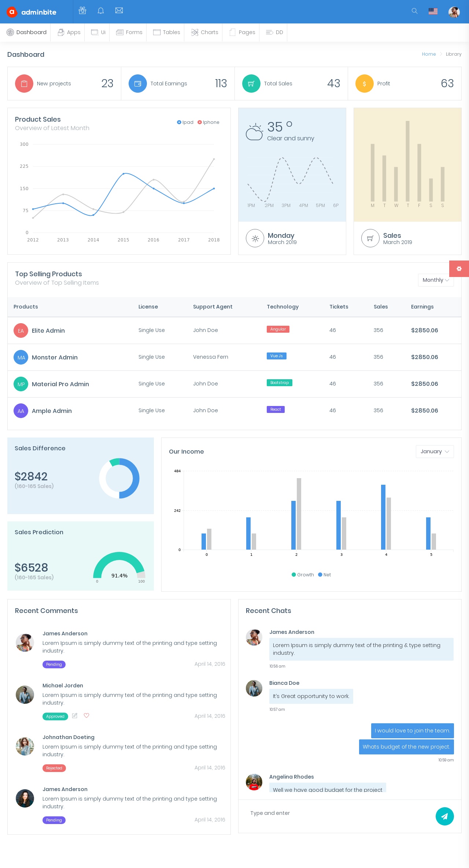Open user profile avatar in header
This screenshot has height=868, width=469.
[x=454, y=12]
